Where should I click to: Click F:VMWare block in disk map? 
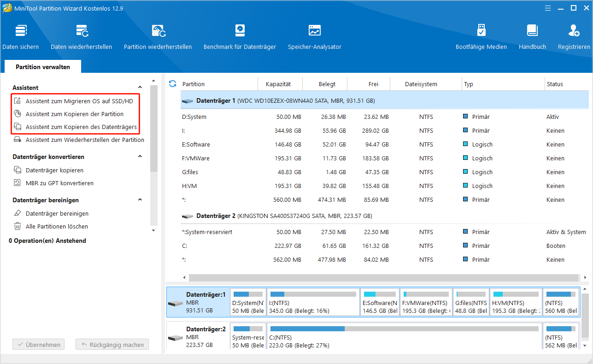[x=426, y=302]
